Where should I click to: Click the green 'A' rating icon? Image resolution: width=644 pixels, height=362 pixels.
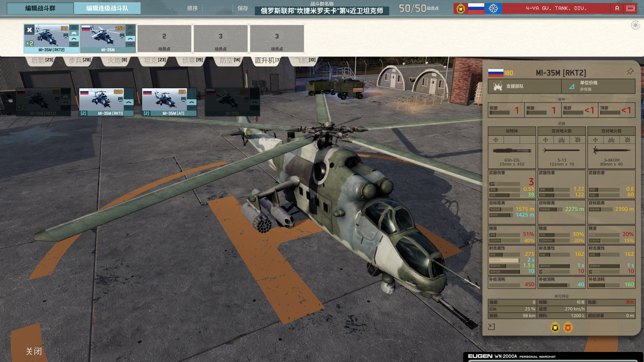click(x=617, y=9)
